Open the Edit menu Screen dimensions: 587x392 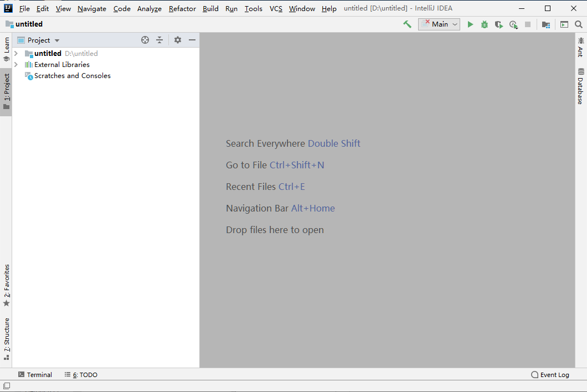tap(43, 9)
